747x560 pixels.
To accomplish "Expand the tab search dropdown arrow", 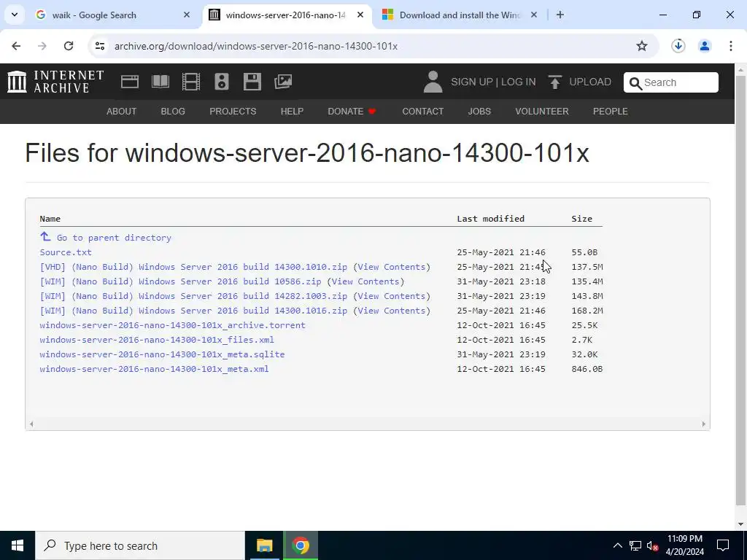I will [x=15, y=15].
